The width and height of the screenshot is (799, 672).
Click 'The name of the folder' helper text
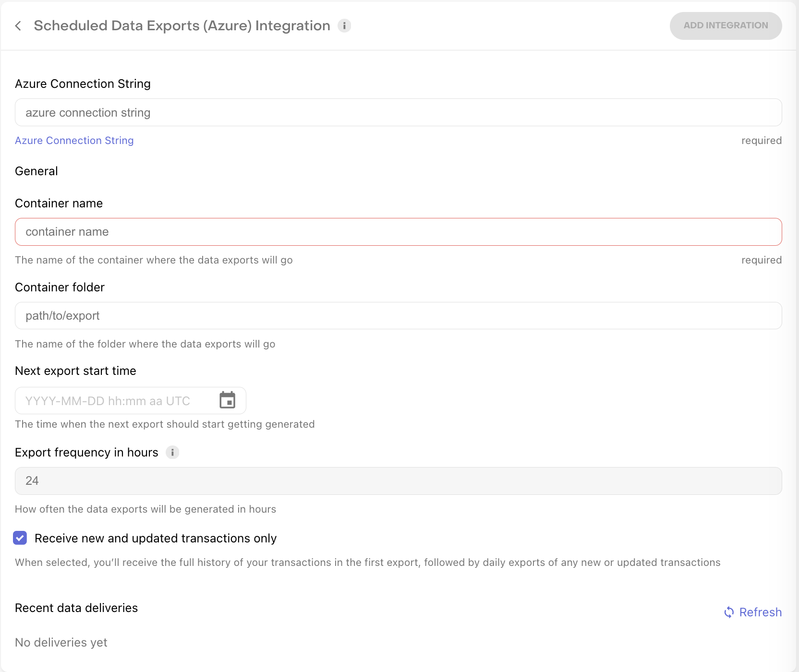click(x=145, y=344)
